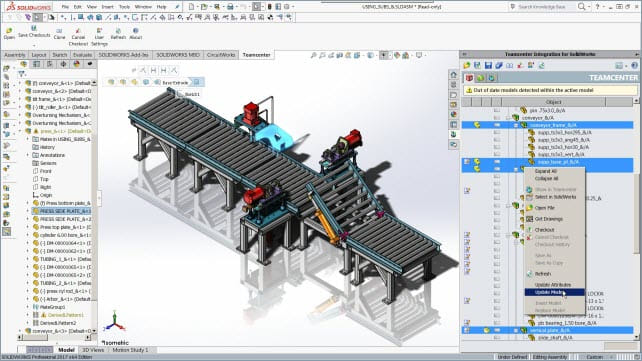Click the Clone icon in the ribbon
This screenshot has width=642, height=361.
(59, 31)
